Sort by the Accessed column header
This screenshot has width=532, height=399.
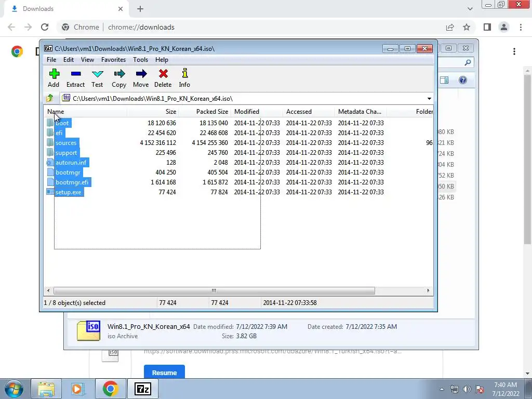(x=309, y=112)
